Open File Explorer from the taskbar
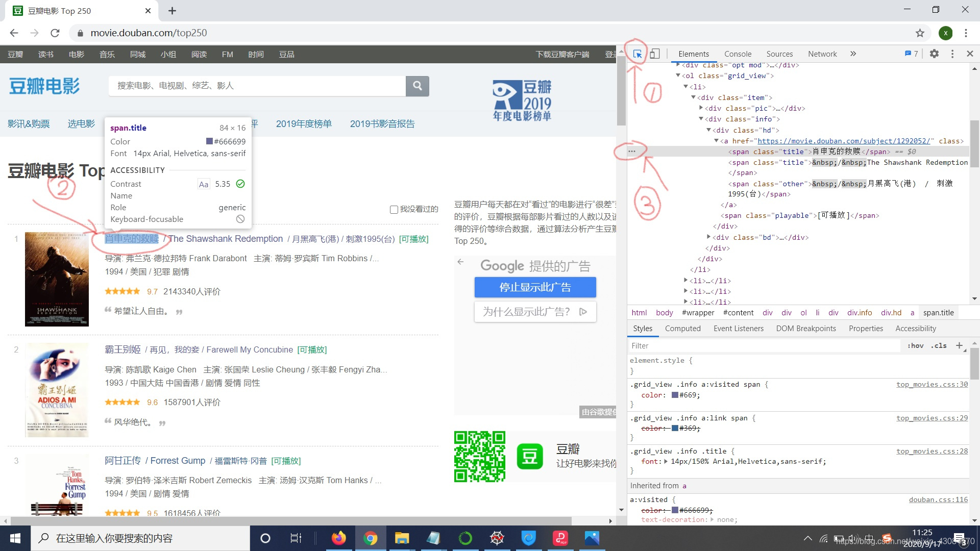The width and height of the screenshot is (980, 551). pos(402,538)
